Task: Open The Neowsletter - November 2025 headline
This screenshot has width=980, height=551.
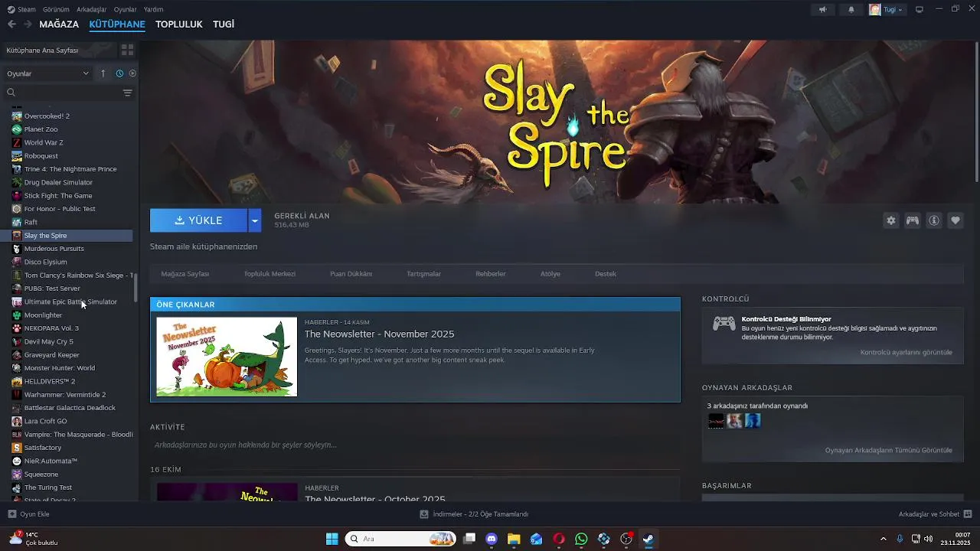Action: [379, 334]
